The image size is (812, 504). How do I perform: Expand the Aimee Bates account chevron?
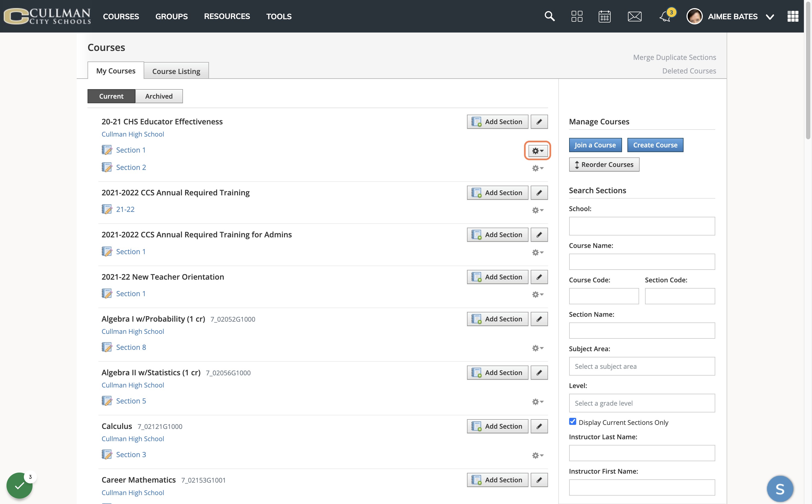click(x=770, y=17)
